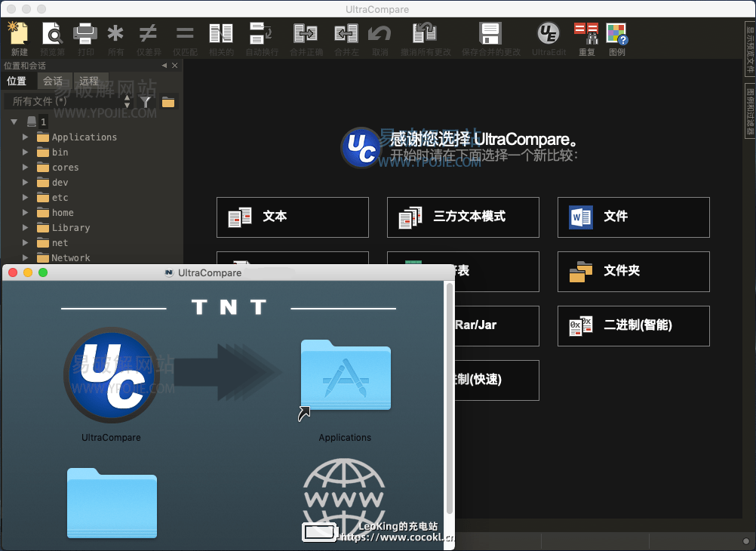Screen dimensions: 756x551
Task: Open the 图例和过滤器 vertical side tab
Action: click(x=750, y=110)
